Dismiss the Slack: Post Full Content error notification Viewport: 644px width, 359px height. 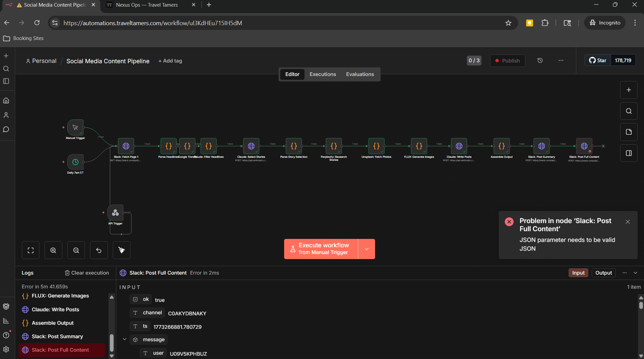pyautogui.click(x=628, y=222)
